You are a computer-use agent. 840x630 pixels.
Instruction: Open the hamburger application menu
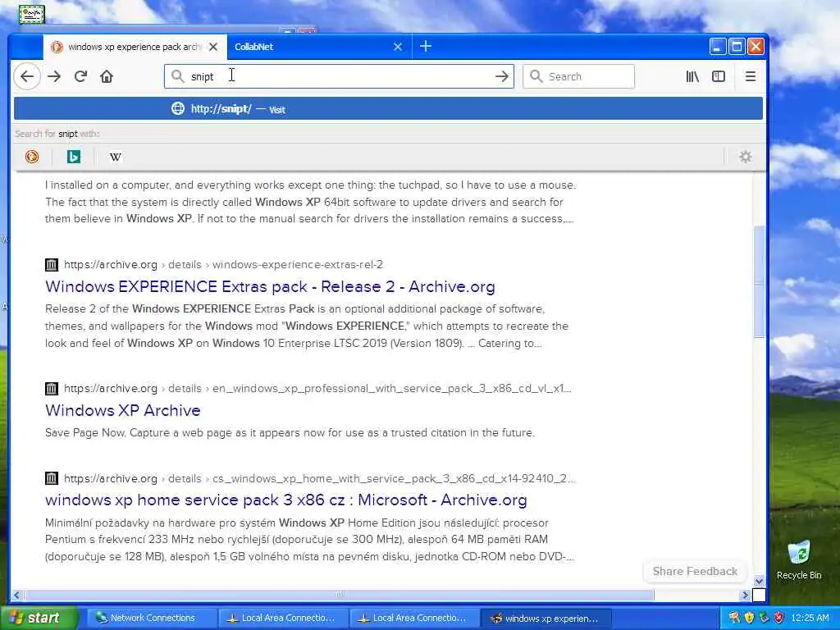750,76
